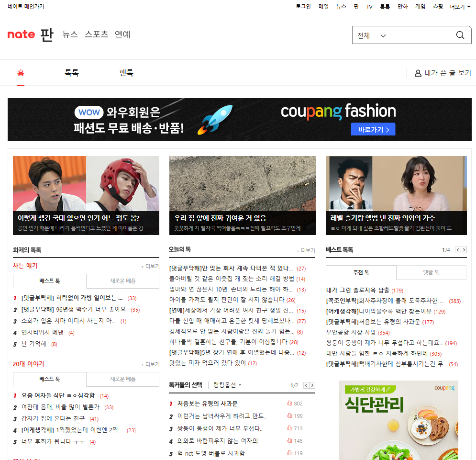The width and height of the screenshot is (476, 460).
Task: Click the nate 판 logo
Action: [31, 35]
